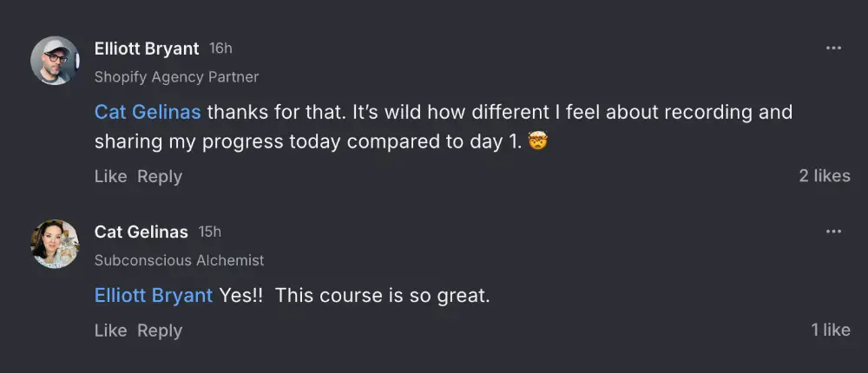
Task: Open more options for Cat Gelinas's comment
Action: [x=833, y=232]
